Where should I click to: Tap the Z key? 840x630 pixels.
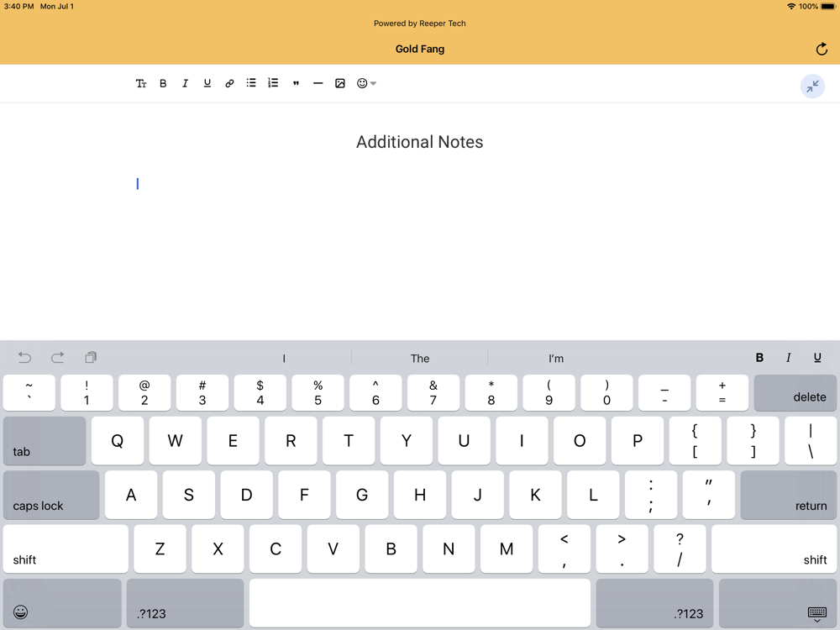click(160, 549)
